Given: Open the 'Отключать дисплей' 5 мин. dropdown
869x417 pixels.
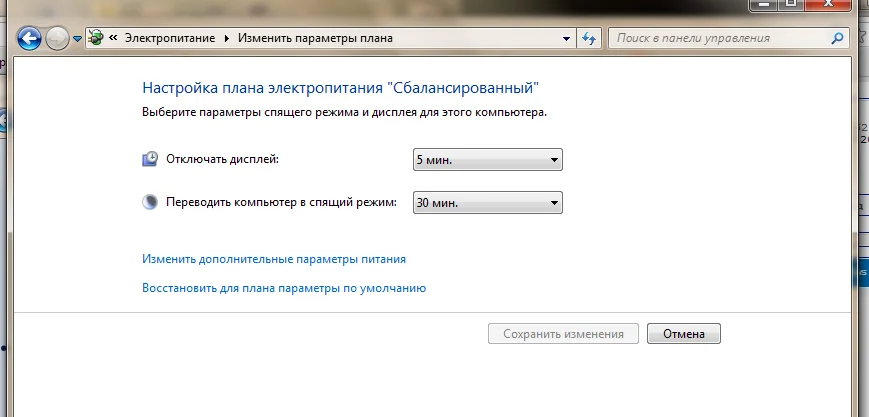Looking at the screenshot, I should pos(487,160).
